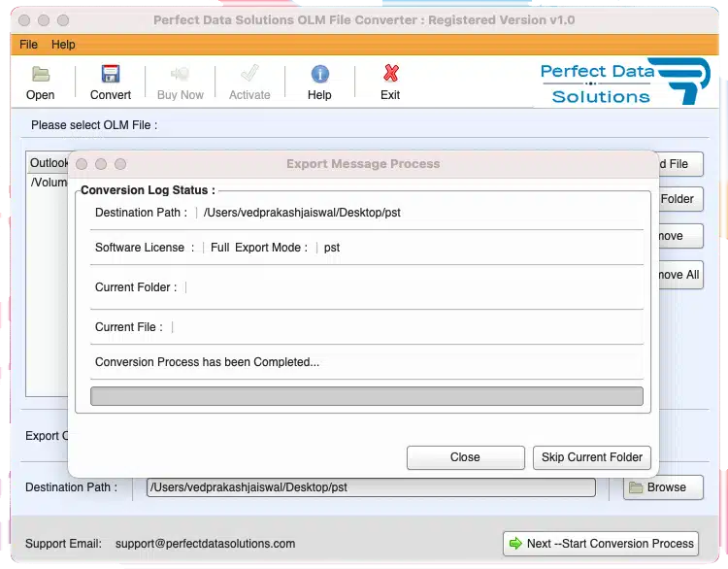Click the 'Software License :' label
728x569 pixels.
click(x=145, y=248)
